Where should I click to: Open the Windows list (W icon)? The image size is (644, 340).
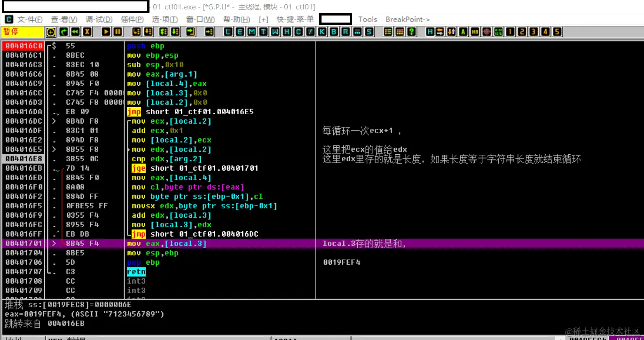(x=275, y=32)
